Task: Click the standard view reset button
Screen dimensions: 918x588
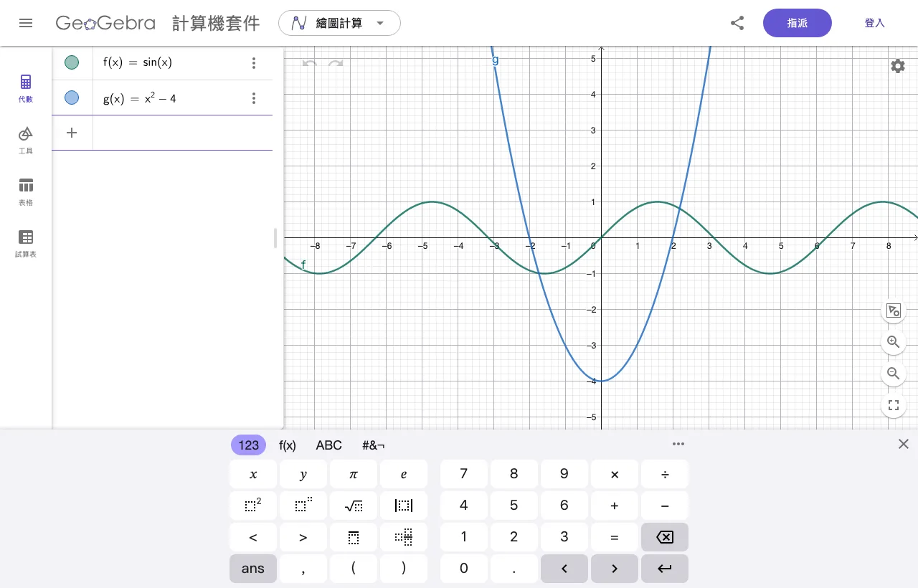Action: [894, 310]
